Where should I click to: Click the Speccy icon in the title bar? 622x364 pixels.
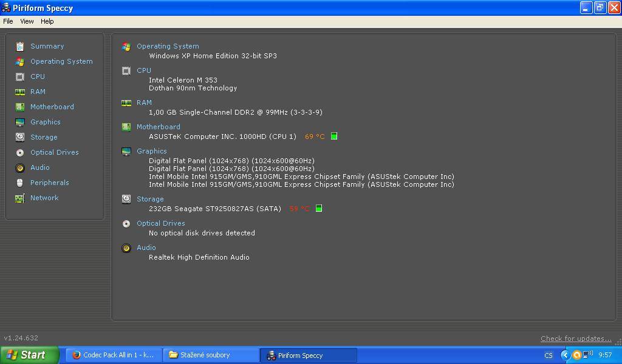[6, 7]
